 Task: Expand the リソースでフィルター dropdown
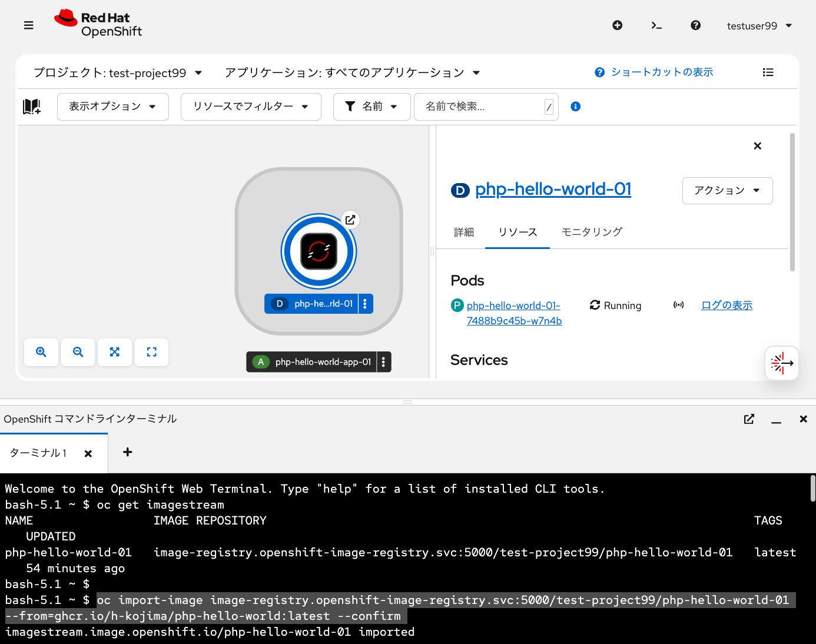251,107
